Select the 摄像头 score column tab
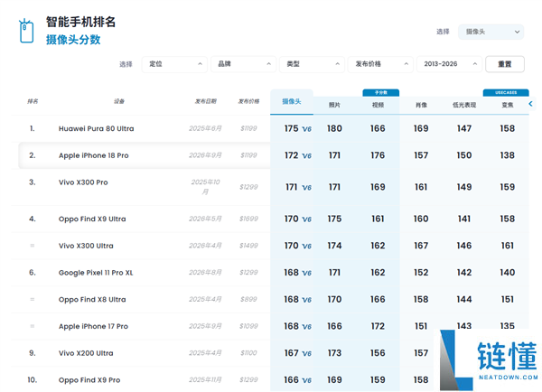The image size is (542, 392). (x=292, y=102)
